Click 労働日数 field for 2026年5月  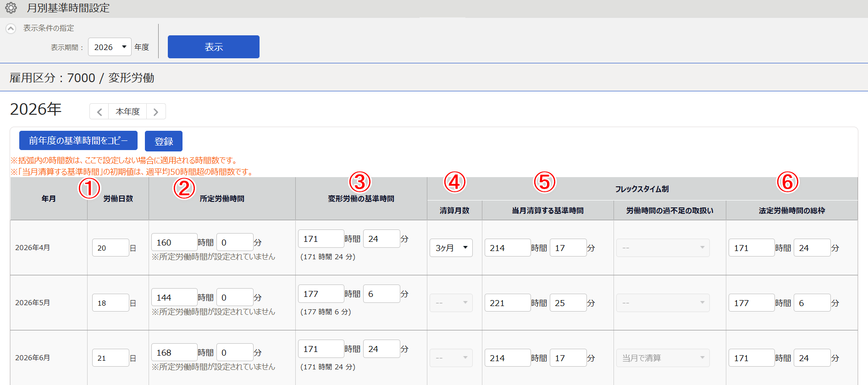pos(111,303)
